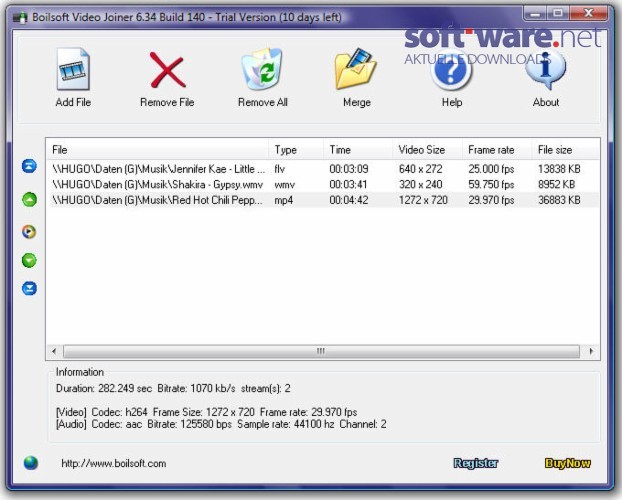Click the [Audio] Codec: aac information line

pos(221,424)
